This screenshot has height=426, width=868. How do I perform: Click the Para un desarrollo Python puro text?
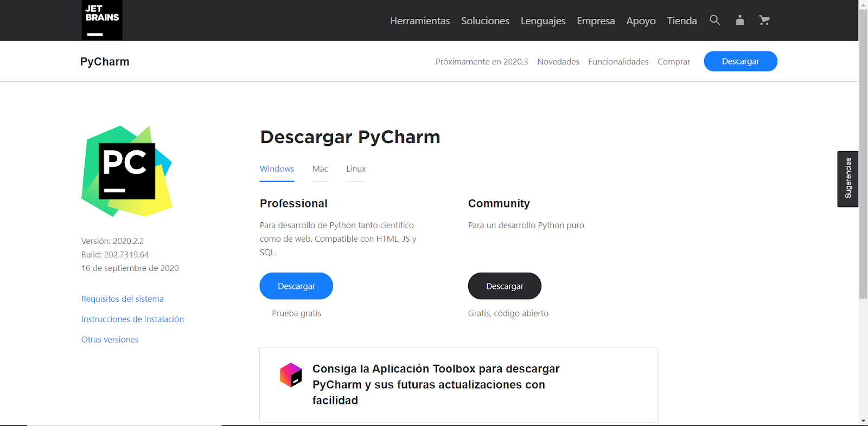coord(526,225)
